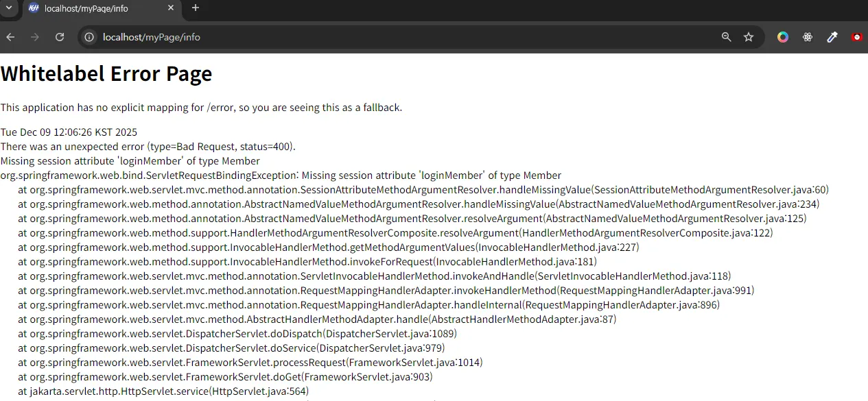This screenshot has width=868, height=401.
Task: View site information icon in address bar
Action: click(x=89, y=37)
